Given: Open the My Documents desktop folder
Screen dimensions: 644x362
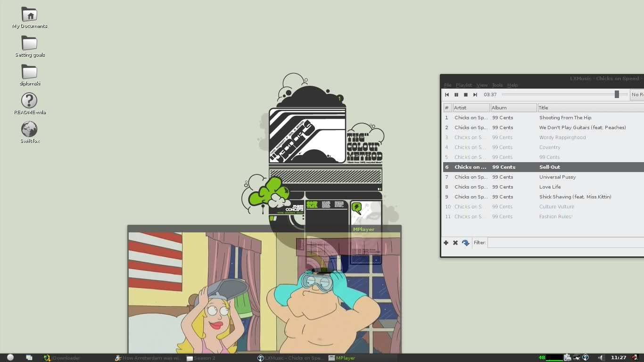Looking at the screenshot, I should pos(29,18).
